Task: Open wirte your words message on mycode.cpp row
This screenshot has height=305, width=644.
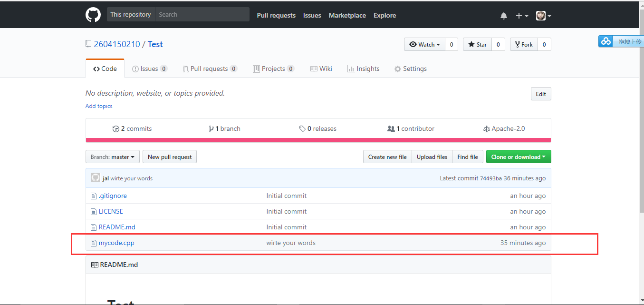Action: click(291, 243)
